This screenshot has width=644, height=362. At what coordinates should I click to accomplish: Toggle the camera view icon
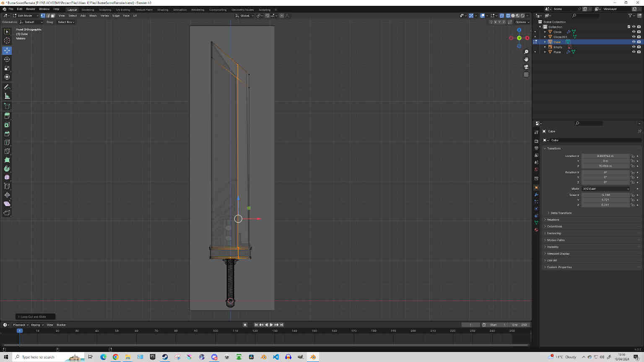click(x=526, y=67)
